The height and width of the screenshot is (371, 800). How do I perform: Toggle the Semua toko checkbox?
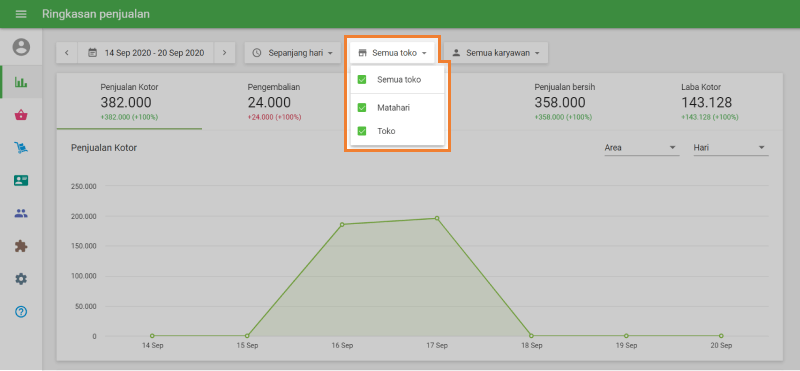pyautogui.click(x=362, y=80)
